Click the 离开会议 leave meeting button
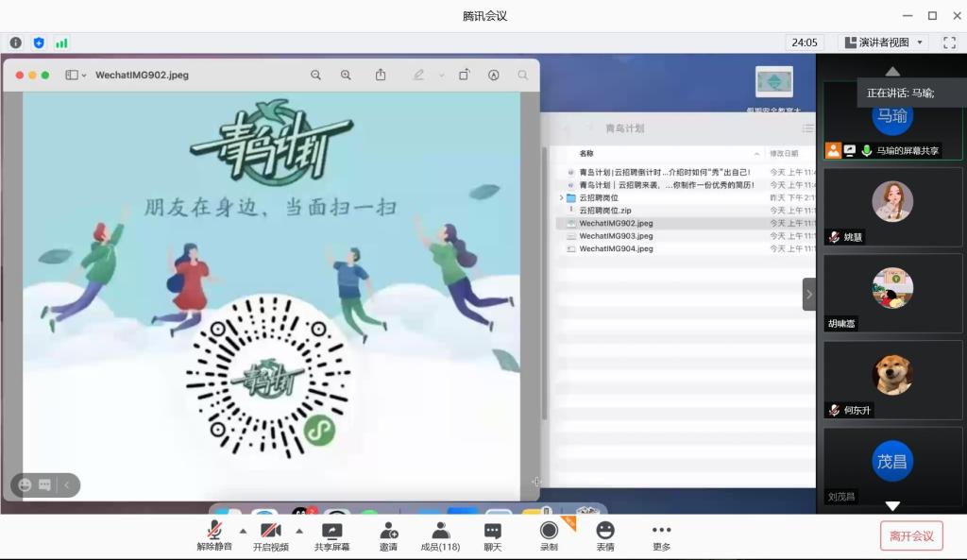 tap(911, 536)
